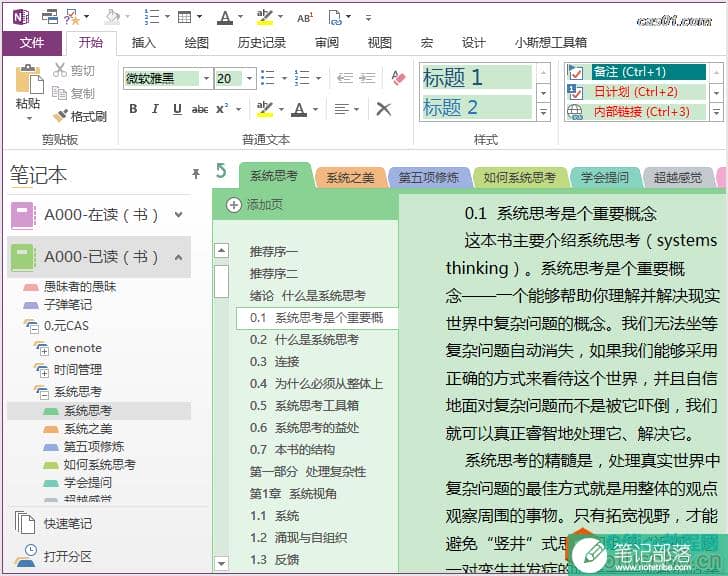The image size is (728, 576).
Task: Switch to the 绘图 ribbon tab
Action: (x=196, y=43)
